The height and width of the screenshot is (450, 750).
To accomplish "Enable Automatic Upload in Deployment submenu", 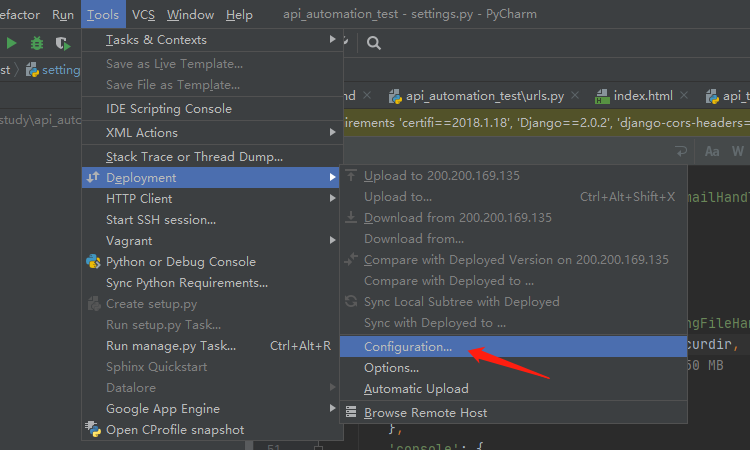I will pyautogui.click(x=416, y=389).
